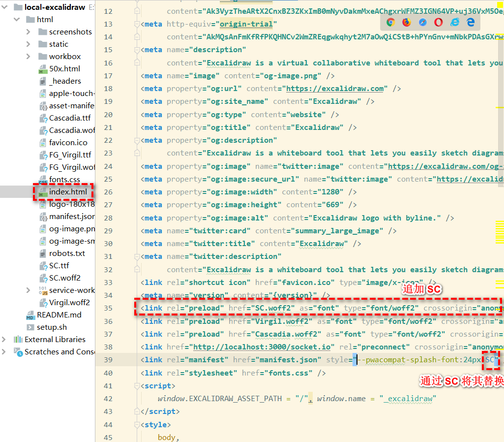Screen dimensions: 504x442
Task: Open preview in Opera browser
Action: point(439,22)
